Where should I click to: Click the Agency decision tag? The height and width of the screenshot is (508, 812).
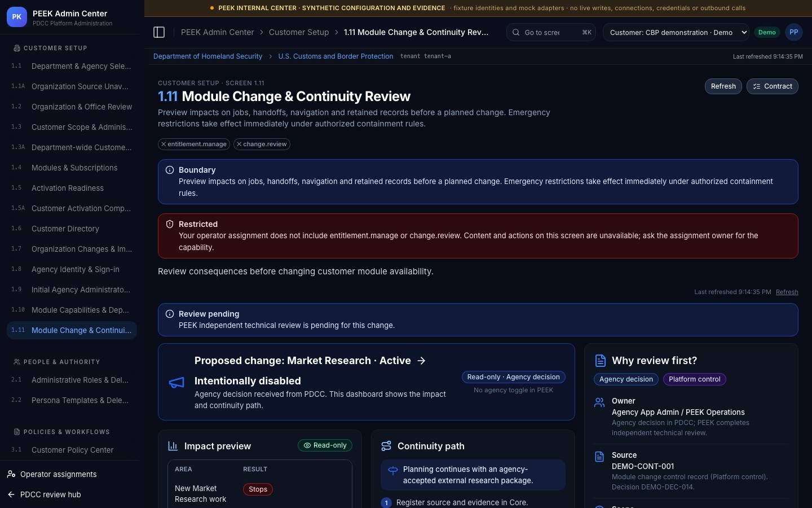click(x=626, y=379)
